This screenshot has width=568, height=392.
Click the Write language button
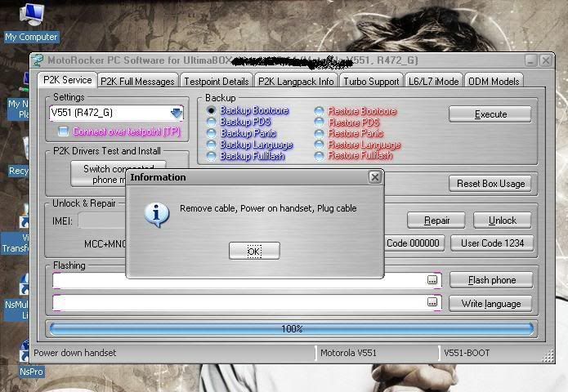tap(491, 303)
